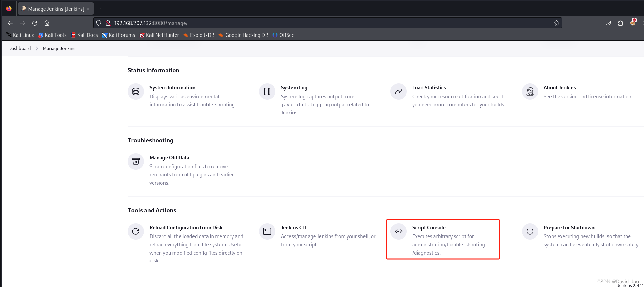Bookmark this page with star icon
This screenshot has height=287, width=644.
pos(557,23)
